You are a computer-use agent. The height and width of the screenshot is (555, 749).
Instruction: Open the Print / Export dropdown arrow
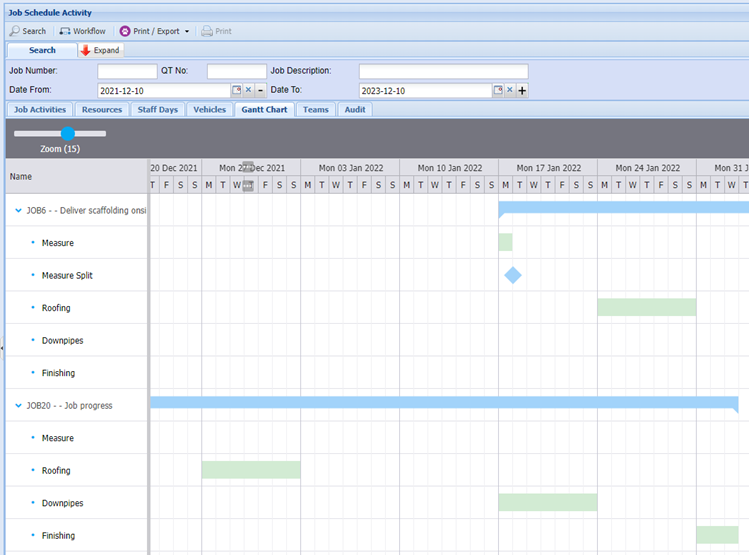[187, 31]
